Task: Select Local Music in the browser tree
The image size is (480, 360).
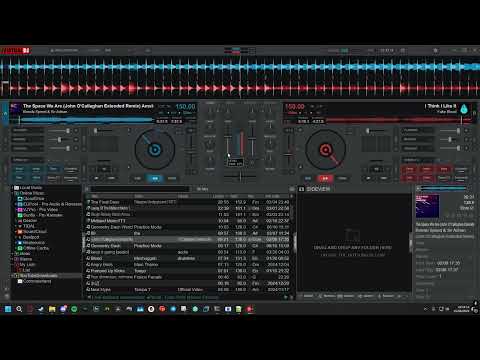Action: (x=31, y=188)
